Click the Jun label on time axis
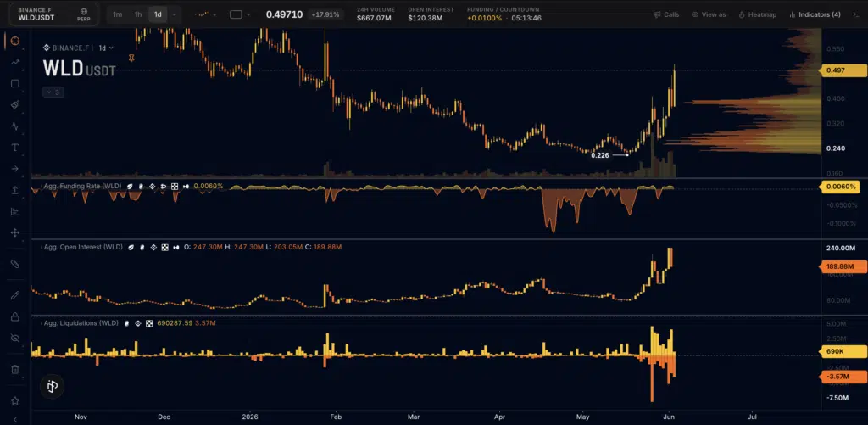 669,416
